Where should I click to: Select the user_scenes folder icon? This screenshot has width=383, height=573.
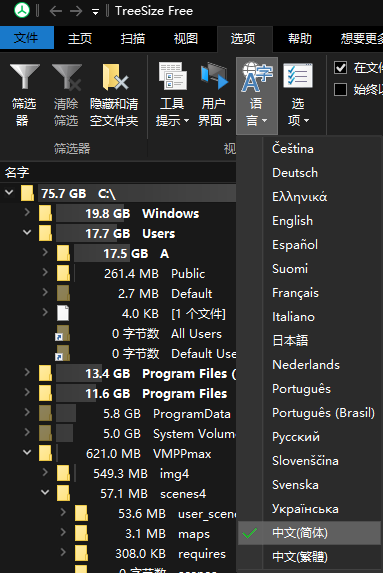(81, 513)
